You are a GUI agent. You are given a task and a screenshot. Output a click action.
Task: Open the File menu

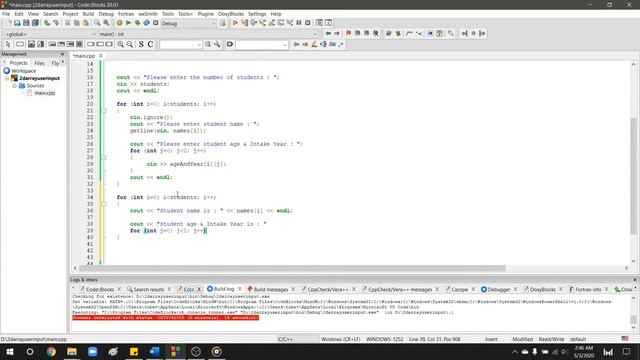[6, 14]
